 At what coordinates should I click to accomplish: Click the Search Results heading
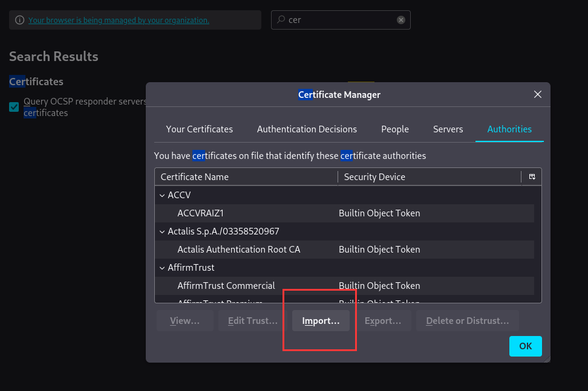(54, 56)
